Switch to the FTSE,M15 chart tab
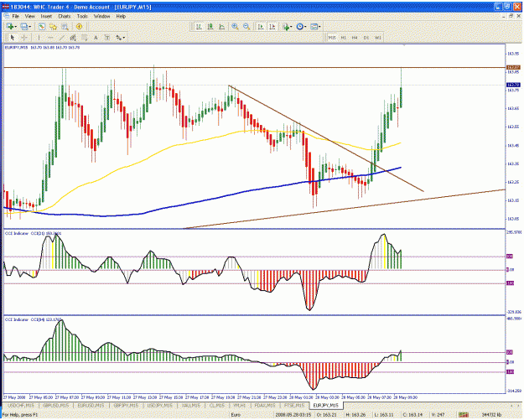524x420 pixels. (294, 406)
